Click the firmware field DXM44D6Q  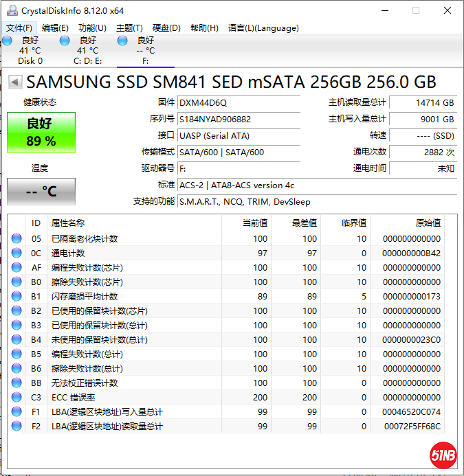(x=238, y=102)
